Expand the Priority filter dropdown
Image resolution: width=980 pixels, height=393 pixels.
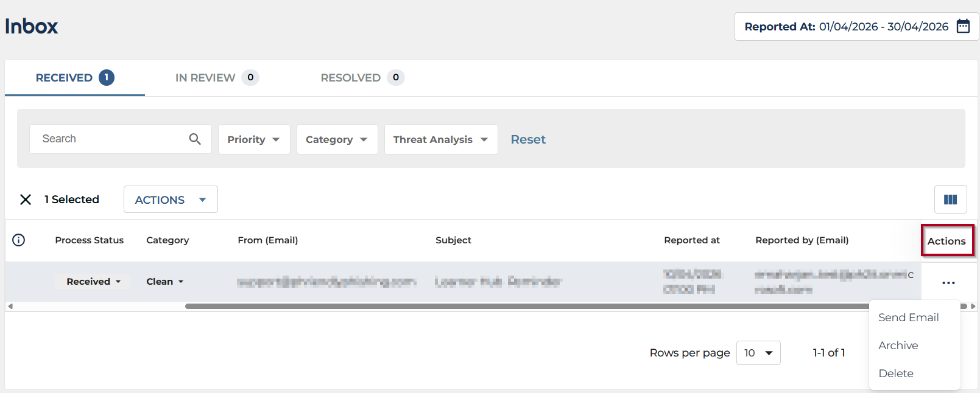tap(253, 139)
